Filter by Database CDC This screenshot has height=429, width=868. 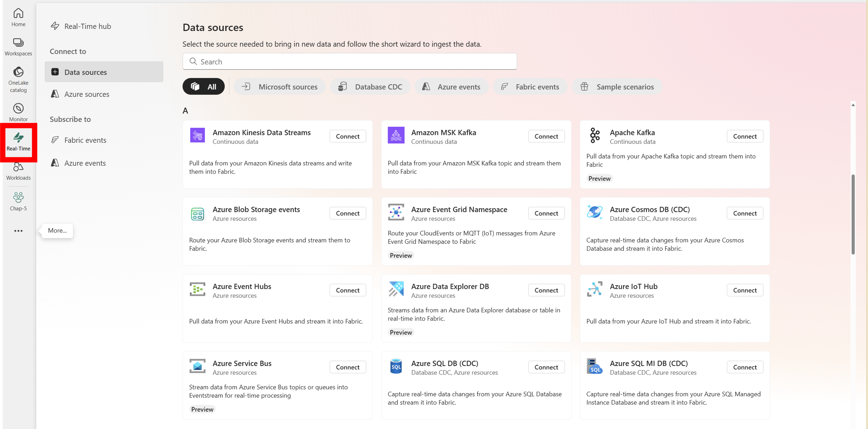pos(370,86)
